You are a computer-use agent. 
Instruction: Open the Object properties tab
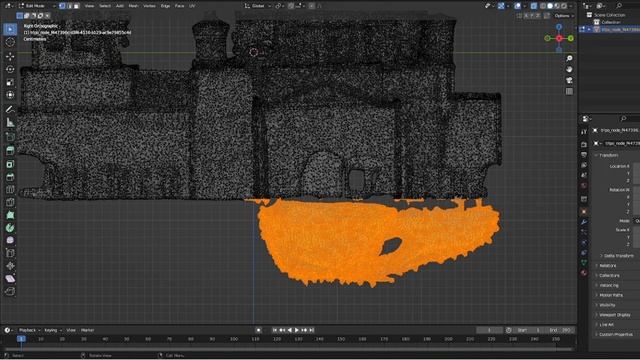[584, 211]
